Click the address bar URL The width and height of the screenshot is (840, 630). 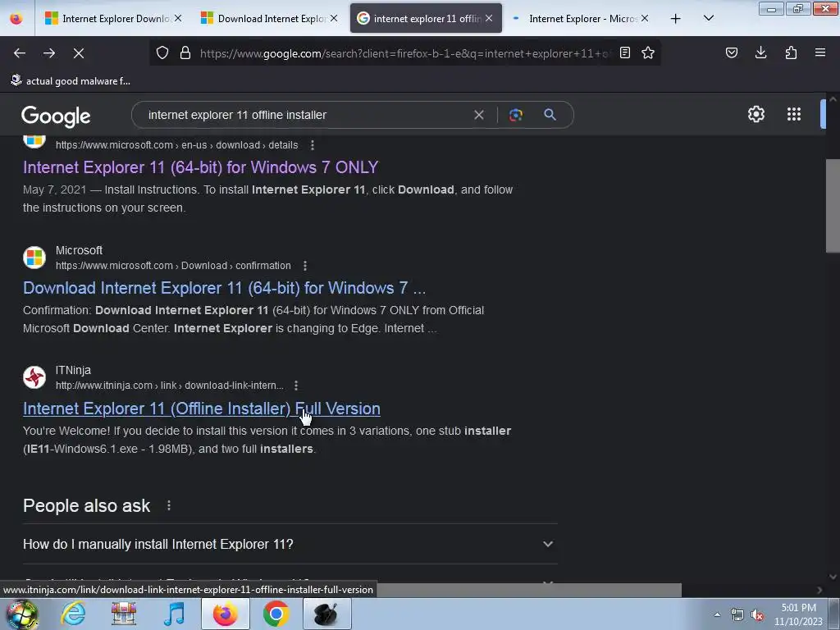pos(404,53)
